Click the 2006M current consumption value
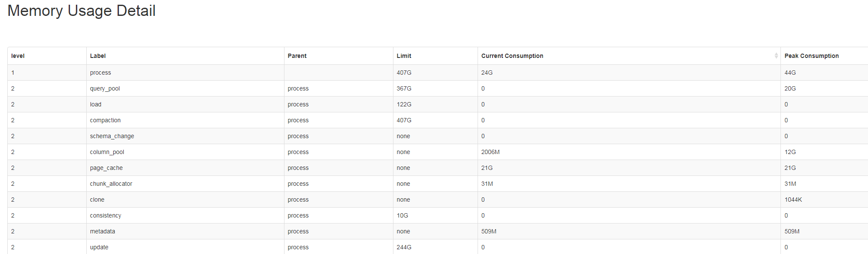 (x=490, y=152)
